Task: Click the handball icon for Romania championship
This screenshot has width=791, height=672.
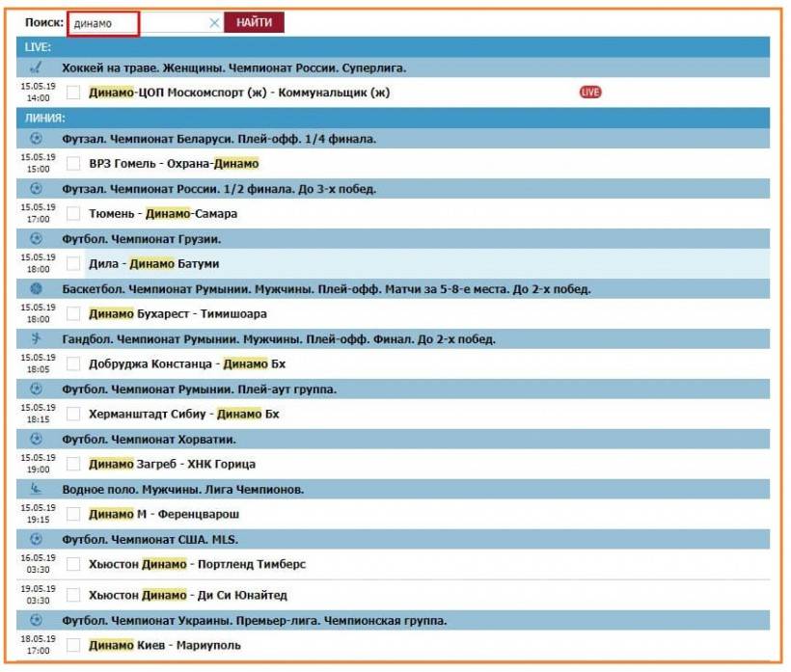Action: point(37,338)
